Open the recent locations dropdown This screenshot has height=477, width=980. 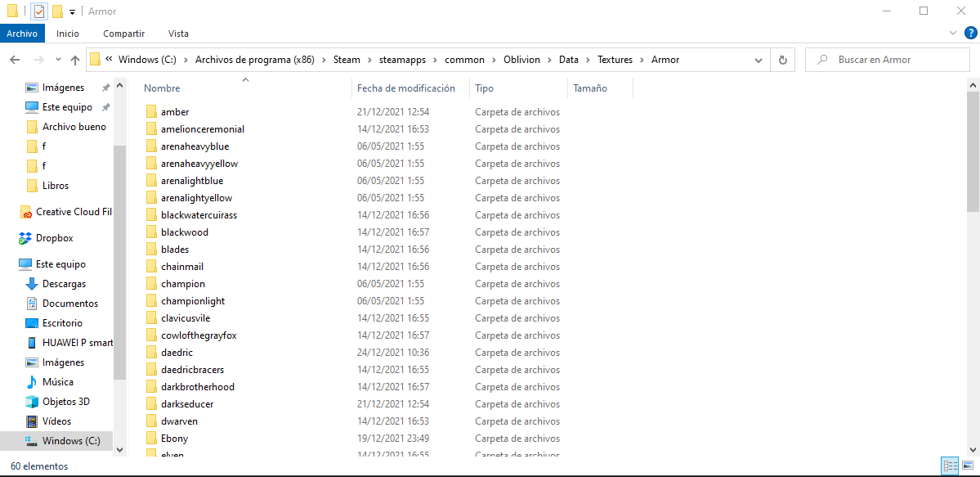click(58, 60)
